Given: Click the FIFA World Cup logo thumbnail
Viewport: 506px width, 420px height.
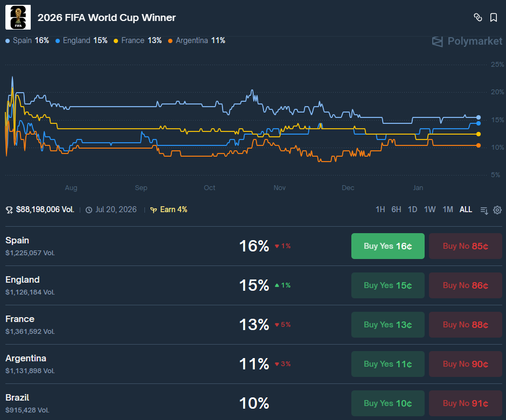Looking at the screenshot, I should [18, 17].
